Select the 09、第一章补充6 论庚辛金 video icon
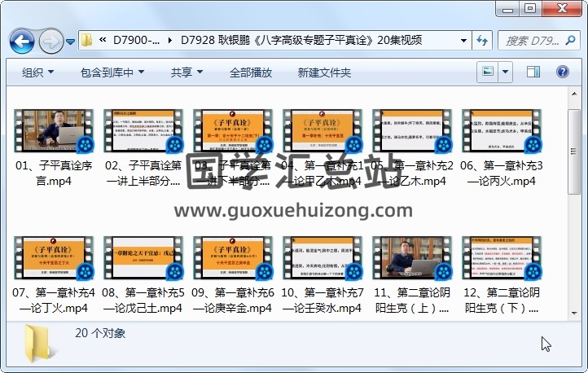588x373 pixels. pyautogui.click(x=233, y=258)
